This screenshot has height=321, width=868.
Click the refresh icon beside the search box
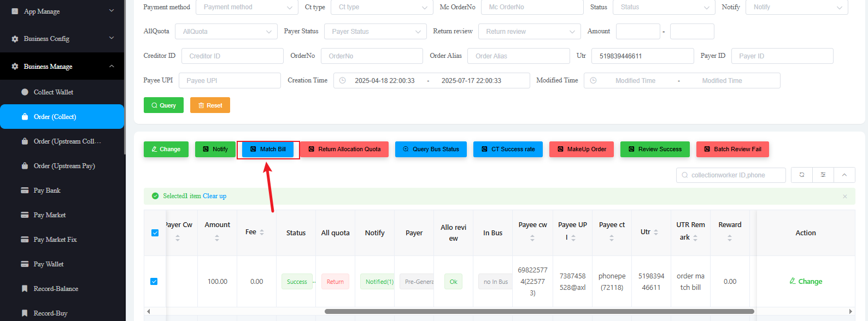(x=802, y=175)
